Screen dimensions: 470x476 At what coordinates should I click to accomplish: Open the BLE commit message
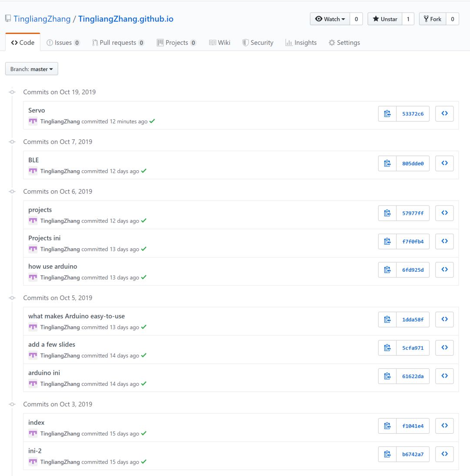point(34,160)
